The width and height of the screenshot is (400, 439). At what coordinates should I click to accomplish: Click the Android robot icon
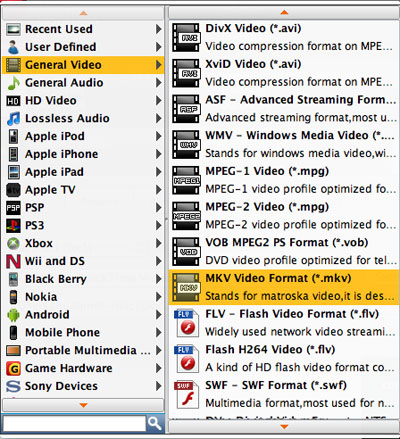point(13,315)
